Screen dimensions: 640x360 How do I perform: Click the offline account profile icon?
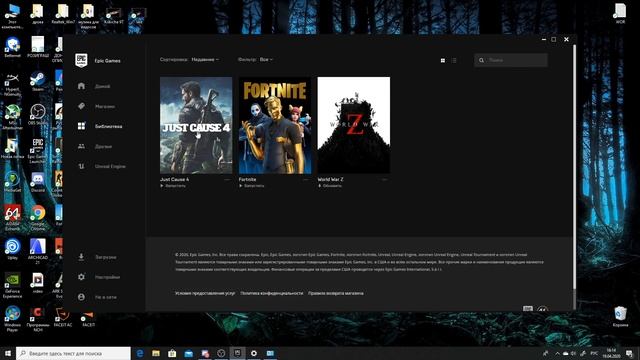(81, 297)
